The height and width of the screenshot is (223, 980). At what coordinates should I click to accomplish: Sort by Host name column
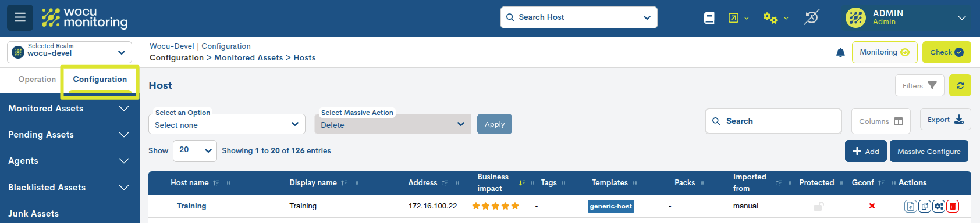(216, 183)
